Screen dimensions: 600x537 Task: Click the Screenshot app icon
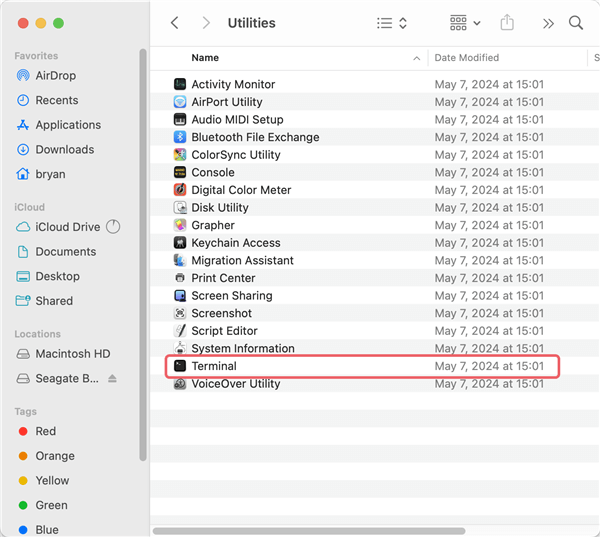(180, 313)
